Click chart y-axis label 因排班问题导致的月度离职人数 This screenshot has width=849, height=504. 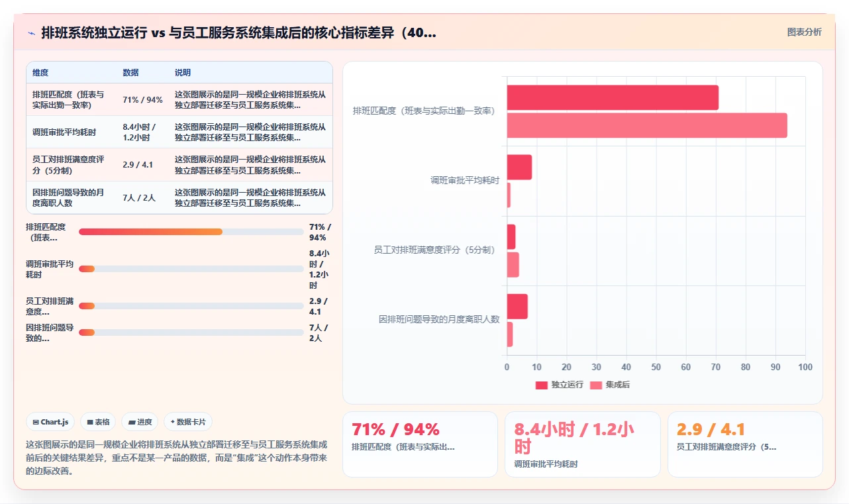[439, 319]
